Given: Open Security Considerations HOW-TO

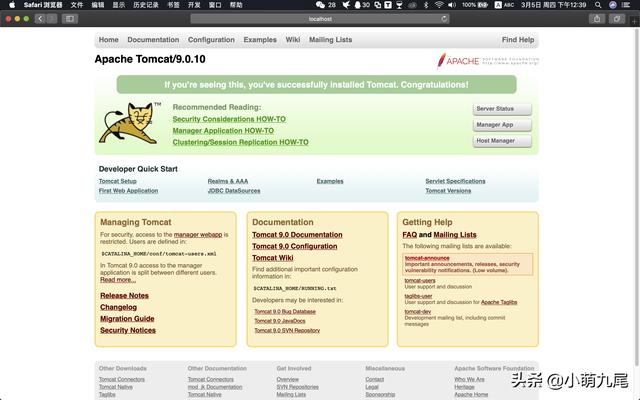Looking at the screenshot, I should click(x=229, y=119).
